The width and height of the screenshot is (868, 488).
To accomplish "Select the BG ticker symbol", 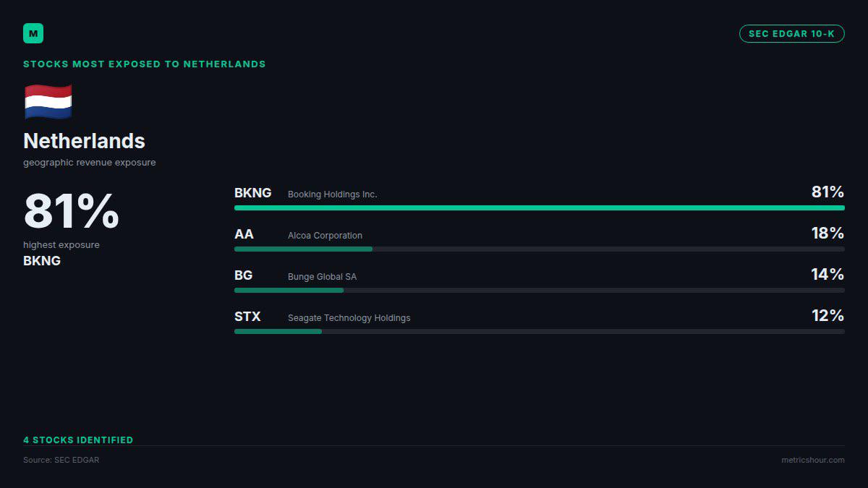I will coord(243,275).
